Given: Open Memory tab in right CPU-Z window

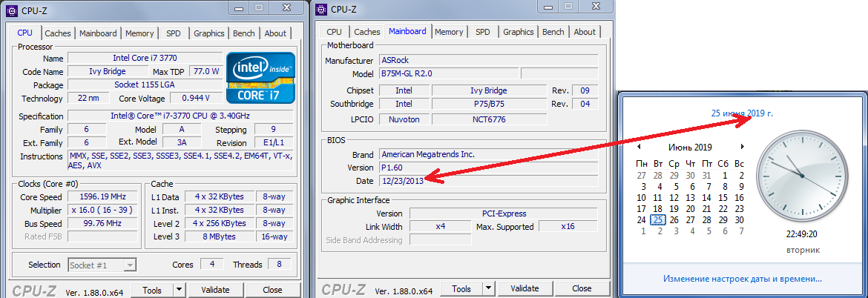Looking at the screenshot, I should coord(448,32).
